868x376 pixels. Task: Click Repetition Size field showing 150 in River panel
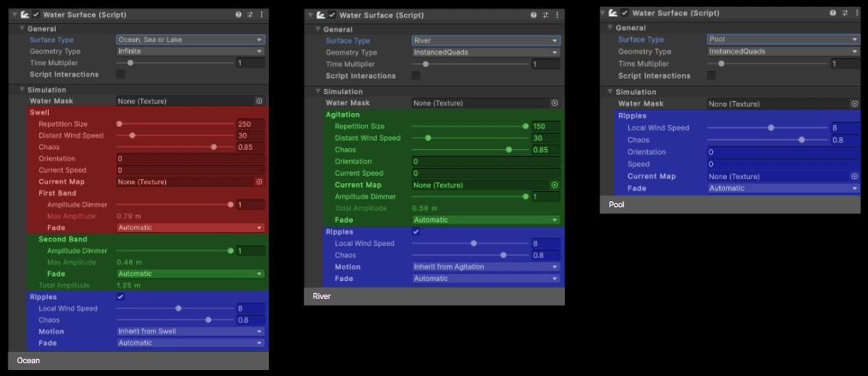546,126
